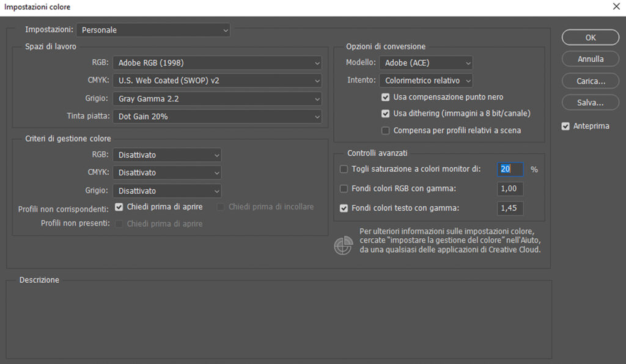Uncheck Usa dithering for 8 bit images

click(385, 114)
